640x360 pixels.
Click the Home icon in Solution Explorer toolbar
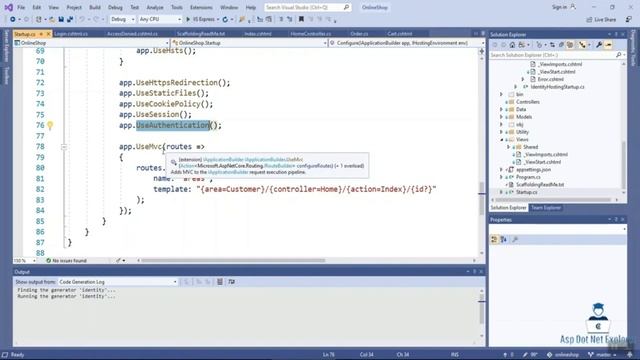[512, 45]
